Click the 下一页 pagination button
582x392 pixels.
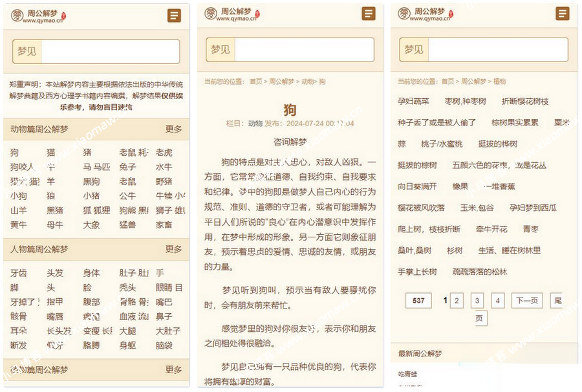[x=526, y=301]
